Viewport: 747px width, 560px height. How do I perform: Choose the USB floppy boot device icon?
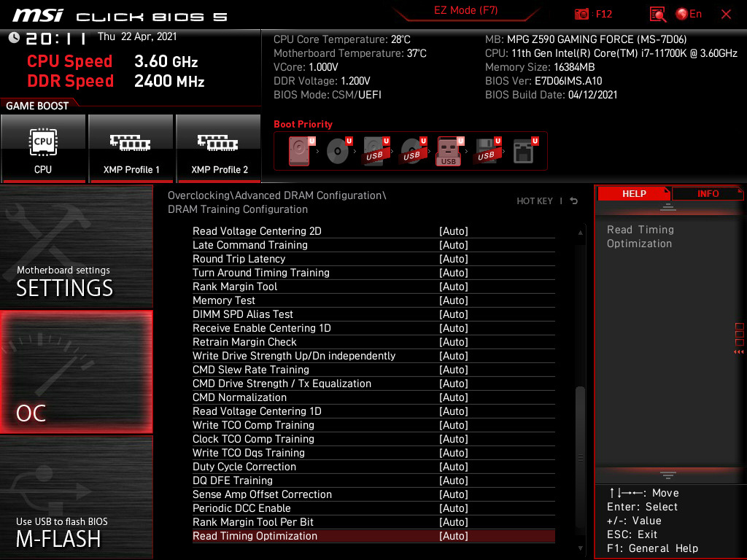coord(487,151)
